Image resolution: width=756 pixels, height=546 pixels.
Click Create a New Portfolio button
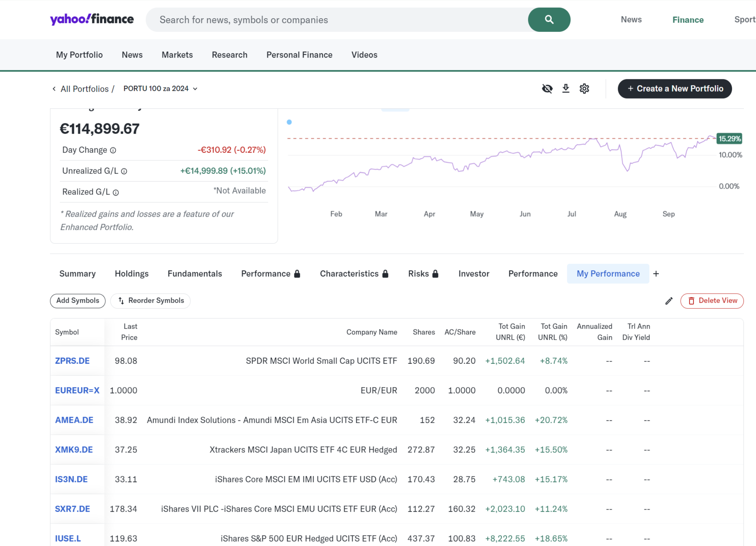[x=675, y=89]
